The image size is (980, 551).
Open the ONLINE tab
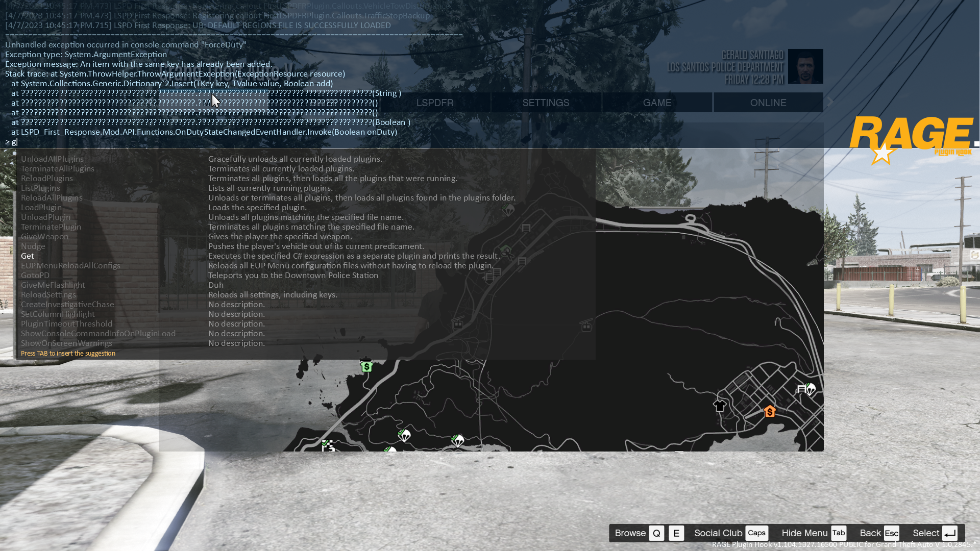coord(768,103)
